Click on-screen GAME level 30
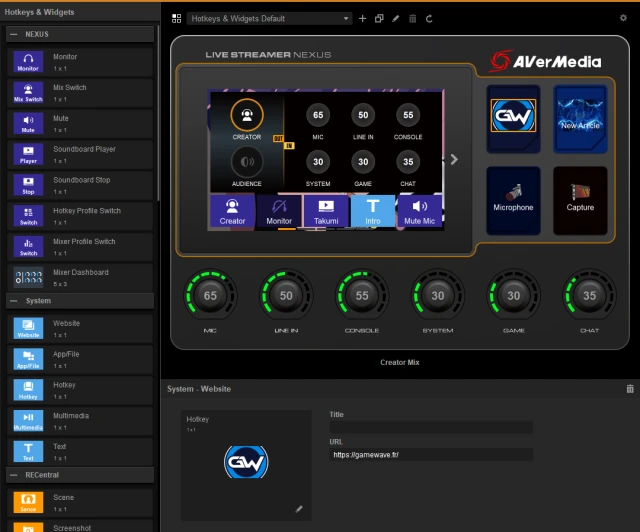640x532 pixels. coord(363,162)
